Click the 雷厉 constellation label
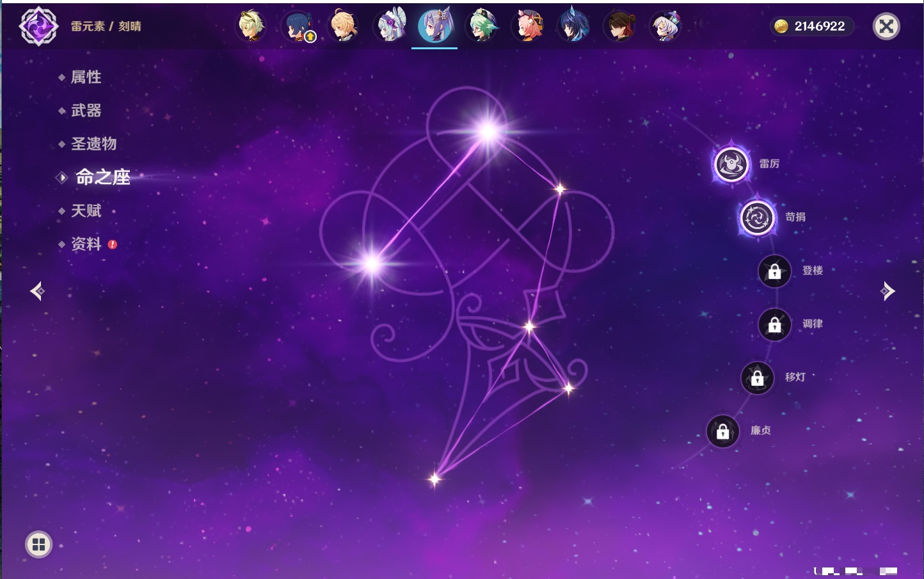Screen dimensions: 924x579 (x=769, y=164)
